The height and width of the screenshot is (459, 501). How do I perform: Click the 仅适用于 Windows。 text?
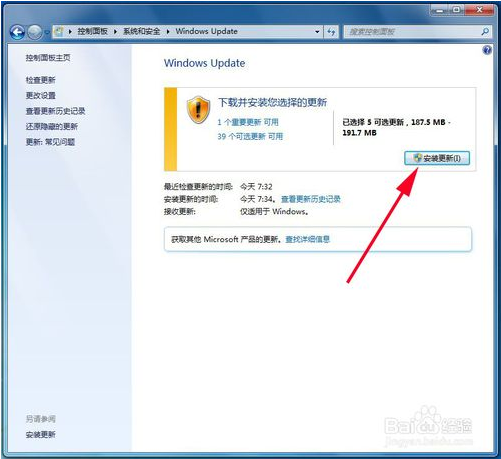pos(274,212)
